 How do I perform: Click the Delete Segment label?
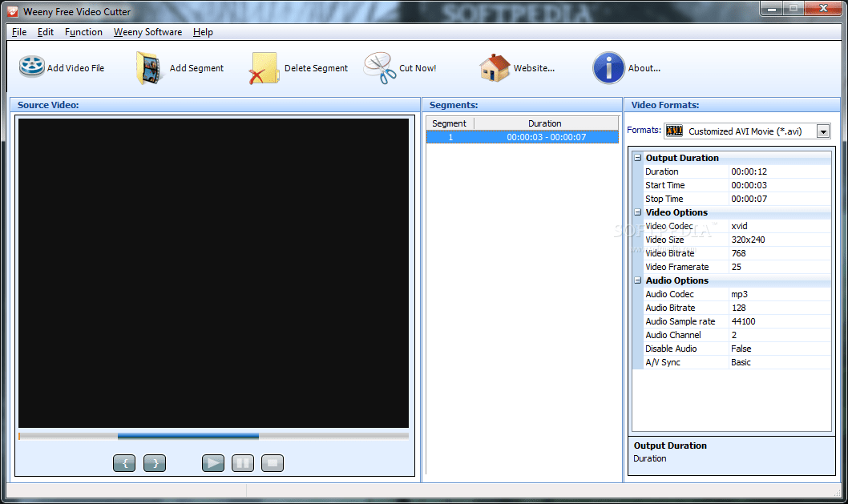317,68
